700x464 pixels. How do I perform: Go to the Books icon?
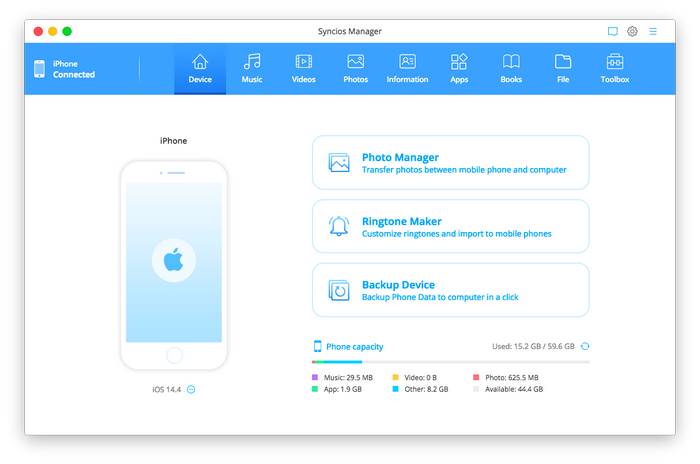click(511, 62)
